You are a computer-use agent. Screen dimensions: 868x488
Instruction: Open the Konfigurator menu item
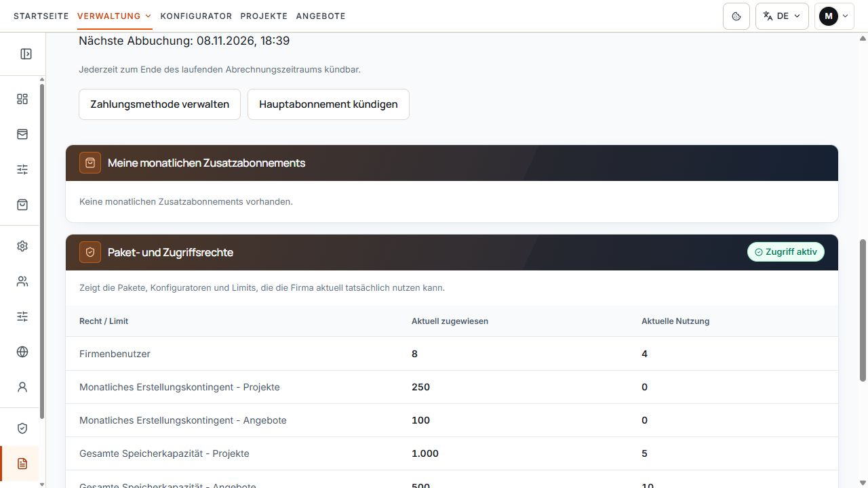pos(196,16)
